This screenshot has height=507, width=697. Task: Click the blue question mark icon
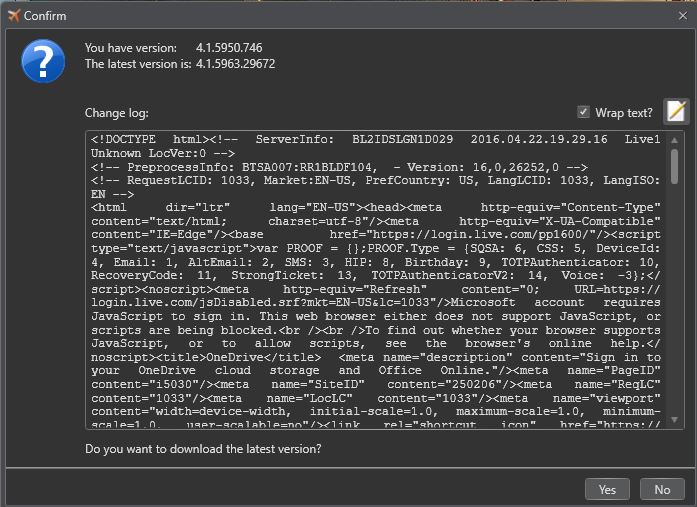click(43, 61)
